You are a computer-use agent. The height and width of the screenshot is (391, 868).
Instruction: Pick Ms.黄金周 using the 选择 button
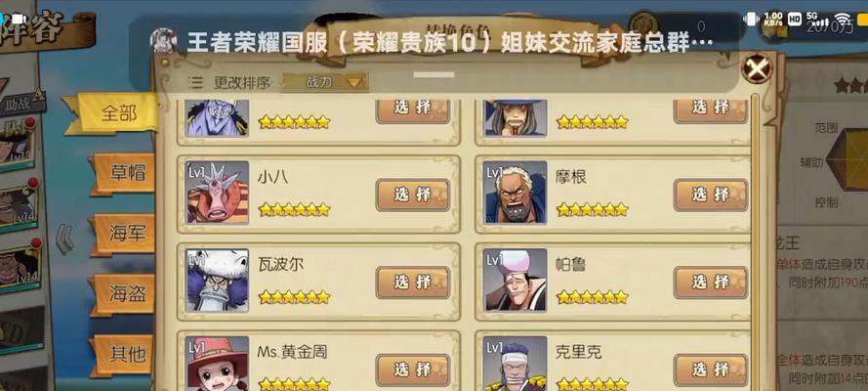[x=413, y=369]
